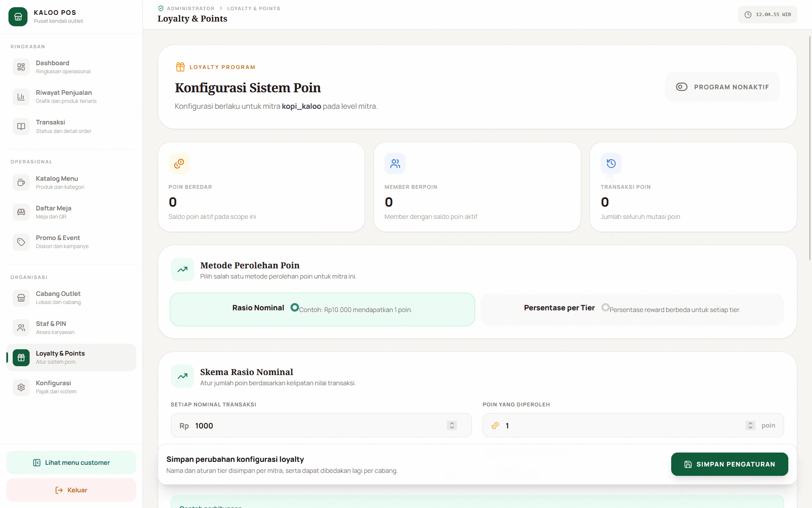812x508 pixels.
Task: Toggle the Program Nonaktif switch
Action: coord(722,87)
